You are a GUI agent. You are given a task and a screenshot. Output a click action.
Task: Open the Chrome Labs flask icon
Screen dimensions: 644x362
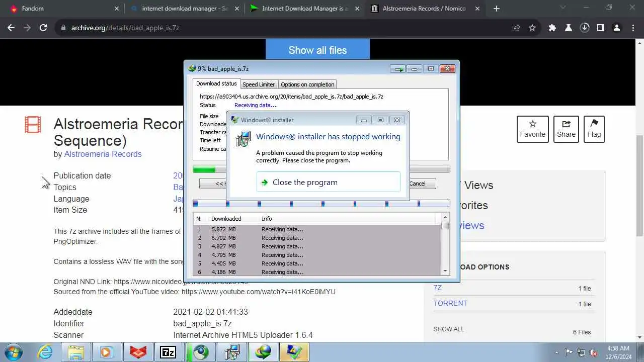[569, 28]
